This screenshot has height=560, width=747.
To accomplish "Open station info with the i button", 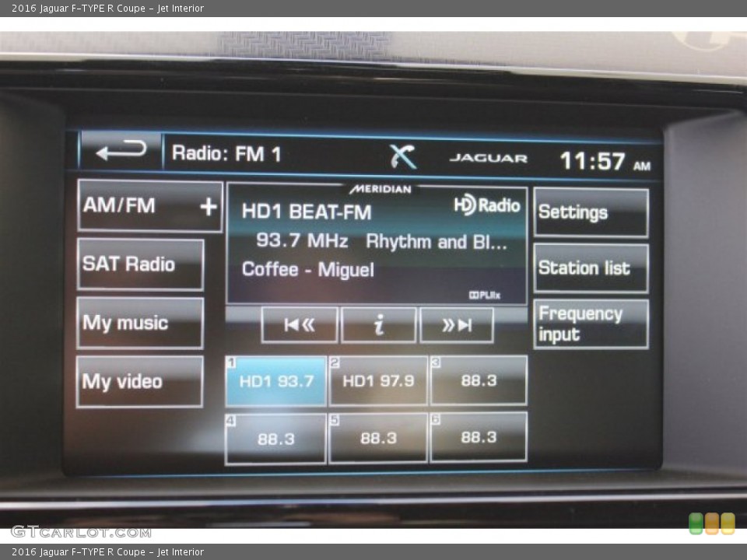I will [379, 325].
